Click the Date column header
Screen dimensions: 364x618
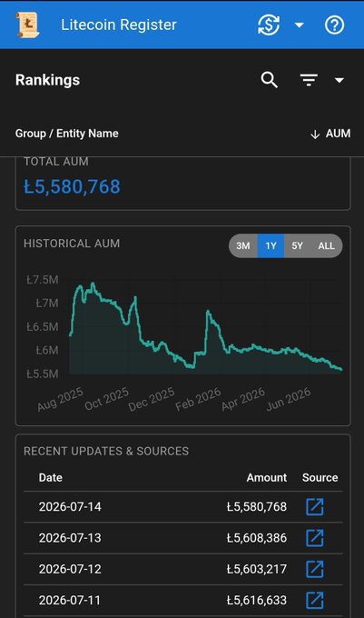(50, 478)
